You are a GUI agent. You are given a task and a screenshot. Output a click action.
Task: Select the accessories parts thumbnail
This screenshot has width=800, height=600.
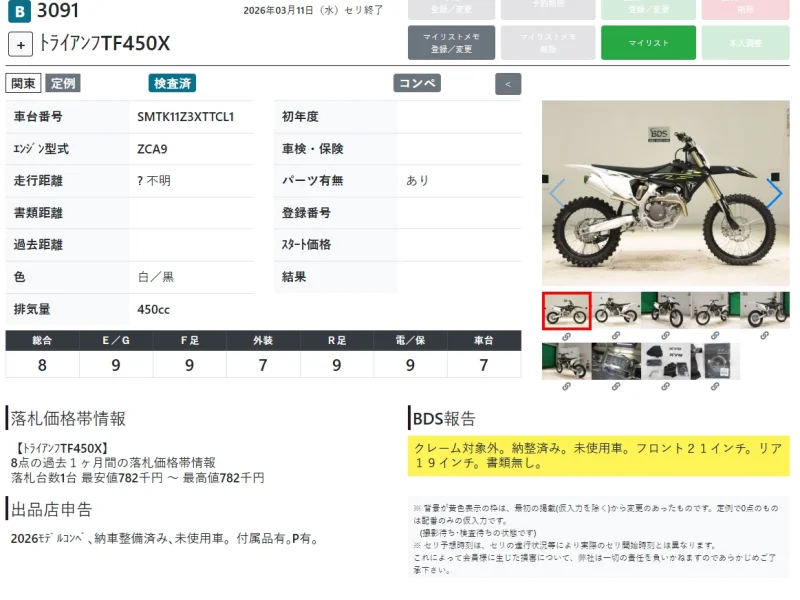(x=665, y=361)
